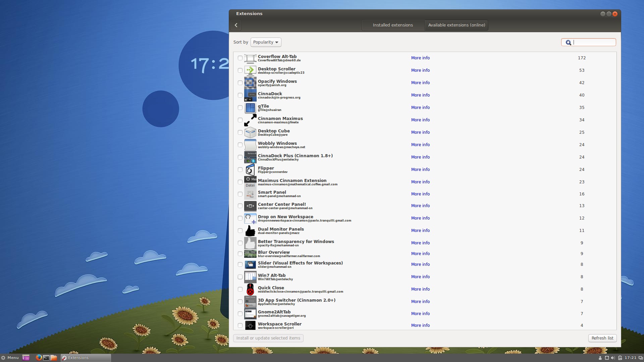Click the Cinnamon Maximus arrows icon
This screenshot has height=362, width=644.
click(250, 120)
